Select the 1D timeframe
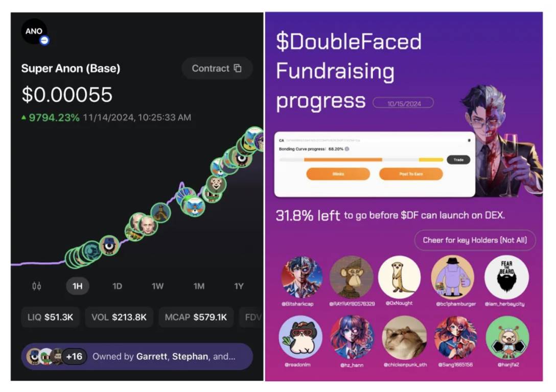Viewport: 556px width, 392px height. [x=117, y=286]
